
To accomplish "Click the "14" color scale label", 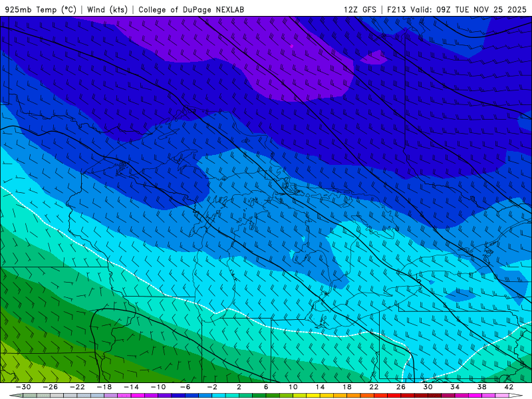I will coord(320,387).
